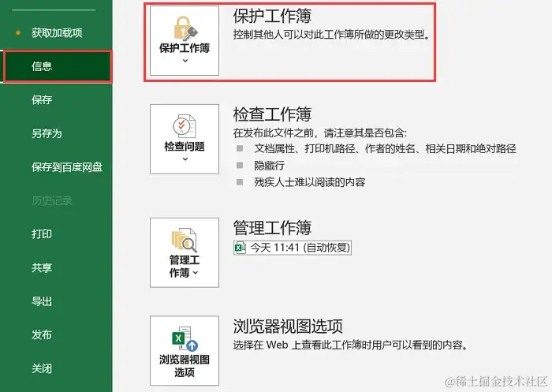
Task: Choose 保存 in the sidebar
Action: [x=42, y=99]
